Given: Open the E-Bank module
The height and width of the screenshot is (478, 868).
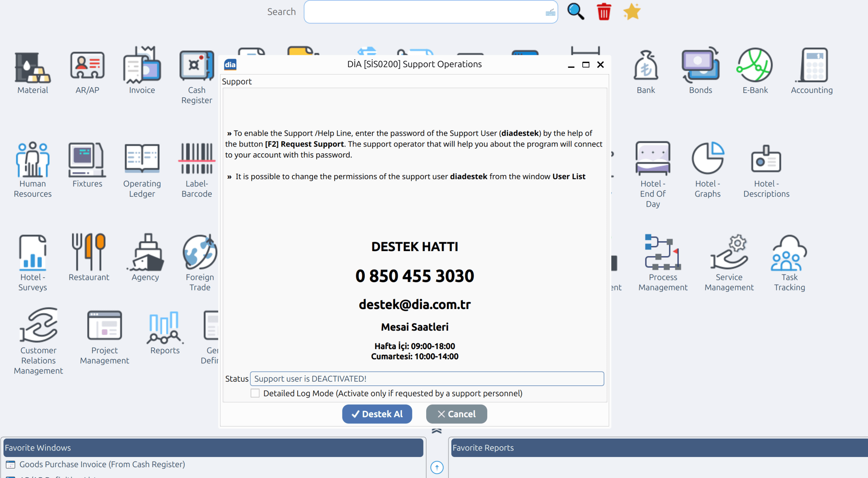Looking at the screenshot, I should click(x=755, y=71).
